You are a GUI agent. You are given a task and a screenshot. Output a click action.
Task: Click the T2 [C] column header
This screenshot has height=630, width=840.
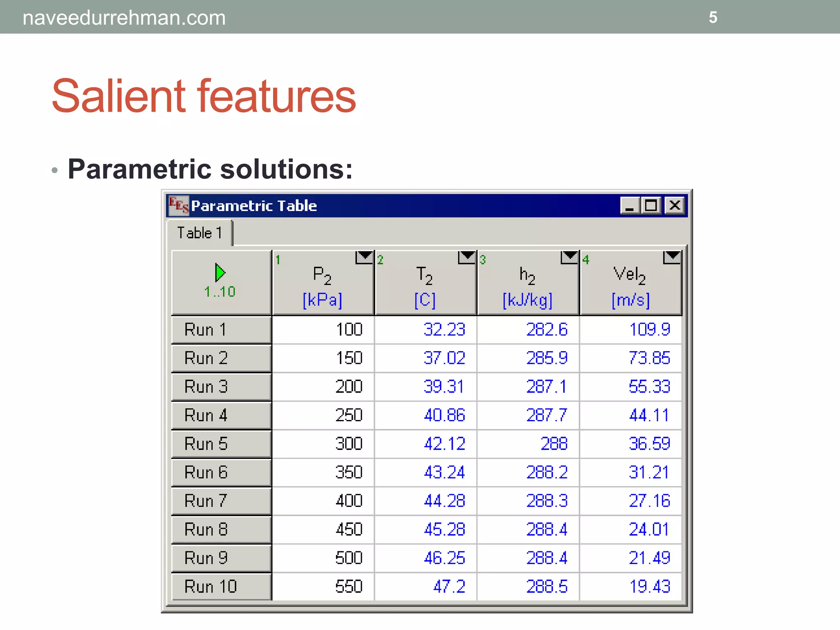point(426,283)
